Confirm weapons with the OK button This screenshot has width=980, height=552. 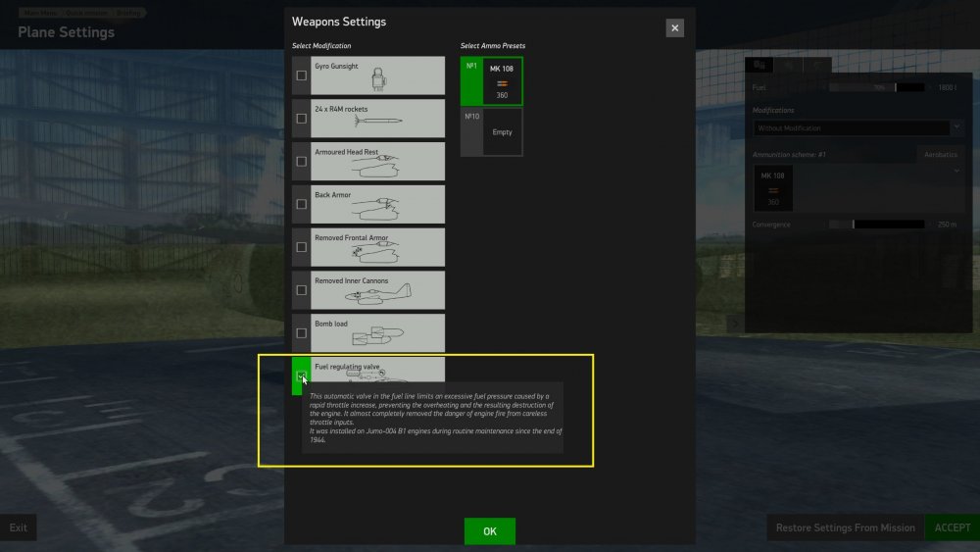(489, 531)
